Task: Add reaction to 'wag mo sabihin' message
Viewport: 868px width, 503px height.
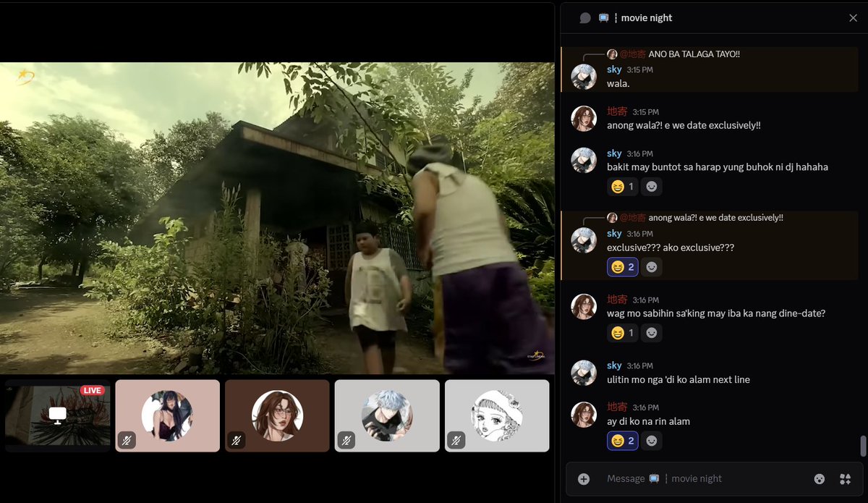Action: pos(652,333)
